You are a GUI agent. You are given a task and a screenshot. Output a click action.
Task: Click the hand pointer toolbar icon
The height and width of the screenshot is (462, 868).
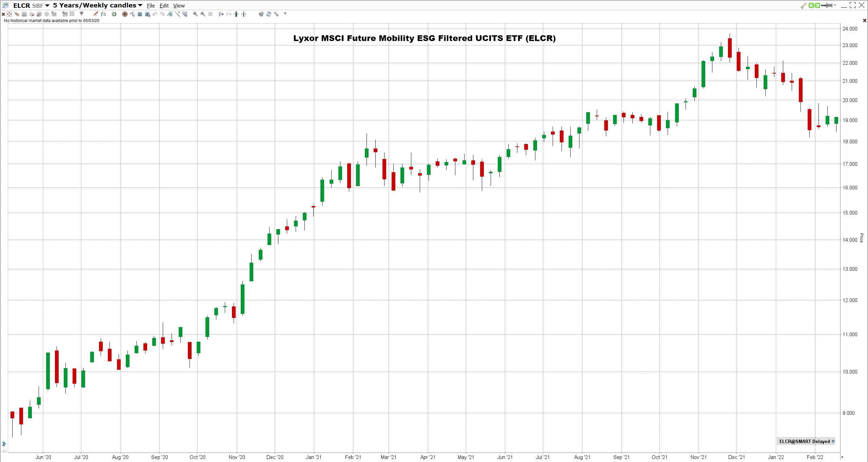(x=17, y=14)
